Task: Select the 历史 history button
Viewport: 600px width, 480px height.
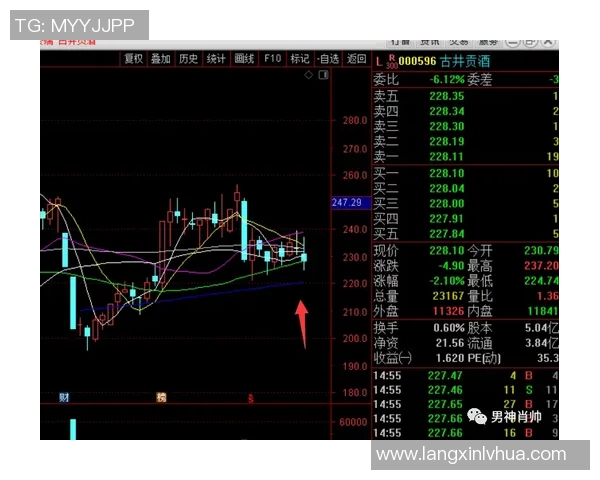Action: click(x=188, y=59)
